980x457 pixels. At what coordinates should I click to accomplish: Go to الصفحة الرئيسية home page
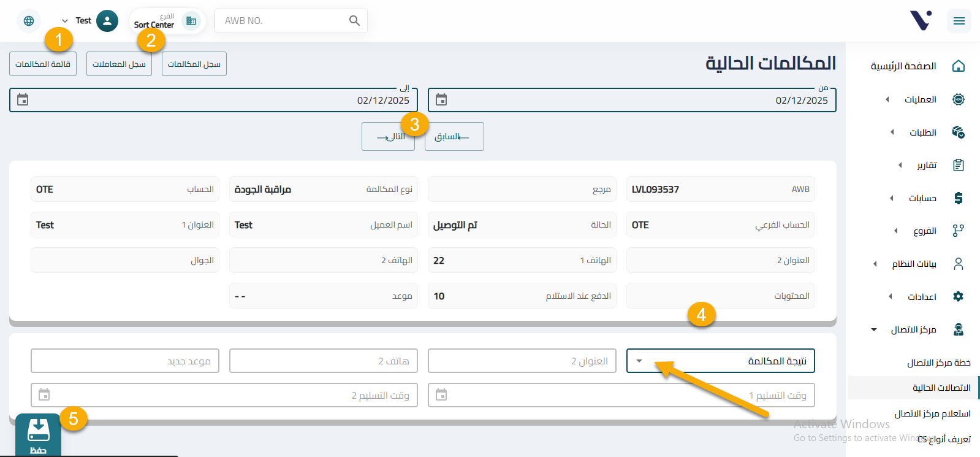click(903, 66)
